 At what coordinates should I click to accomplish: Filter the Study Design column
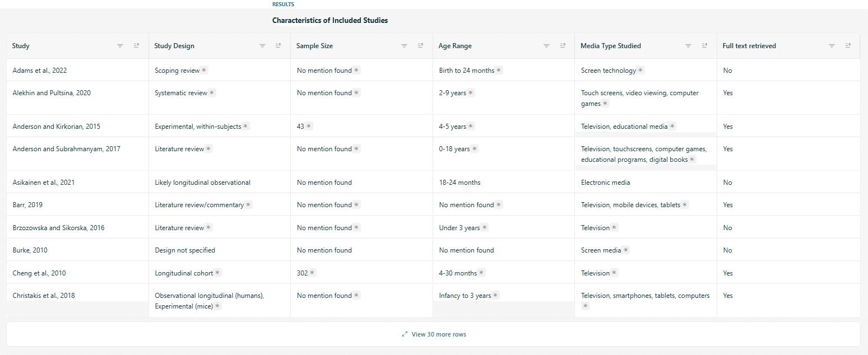coord(262,46)
